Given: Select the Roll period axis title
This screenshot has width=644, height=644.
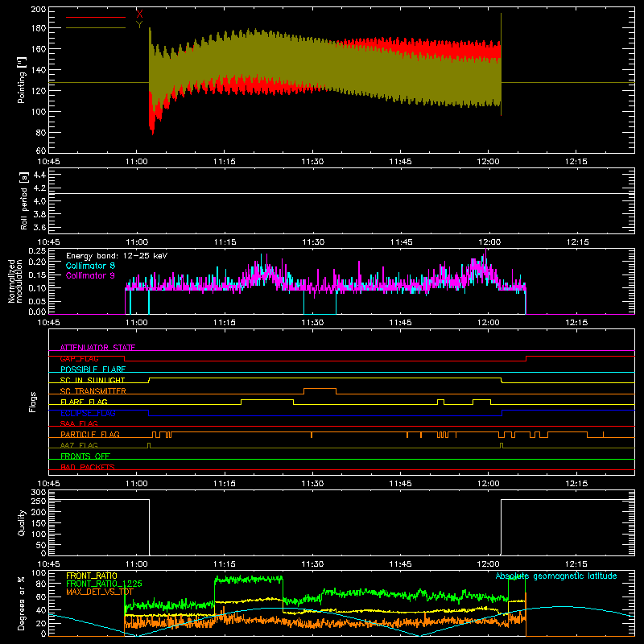Looking at the screenshot, I should pos(24,200).
